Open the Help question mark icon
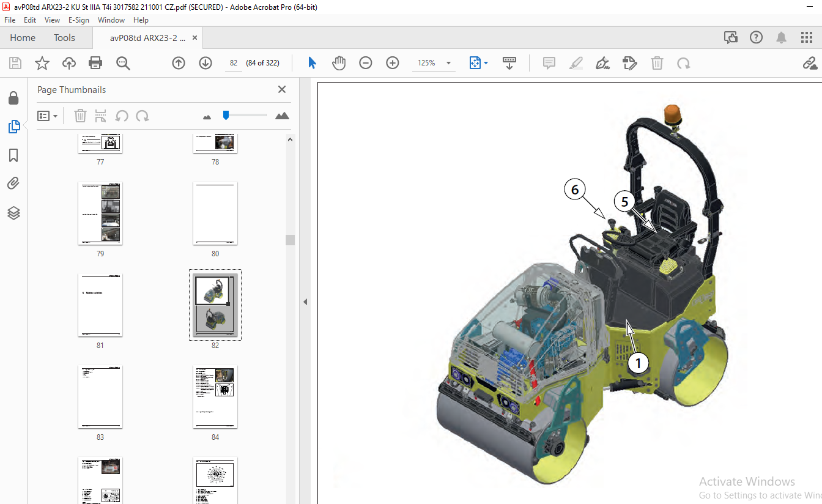822x504 pixels. [757, 37]
